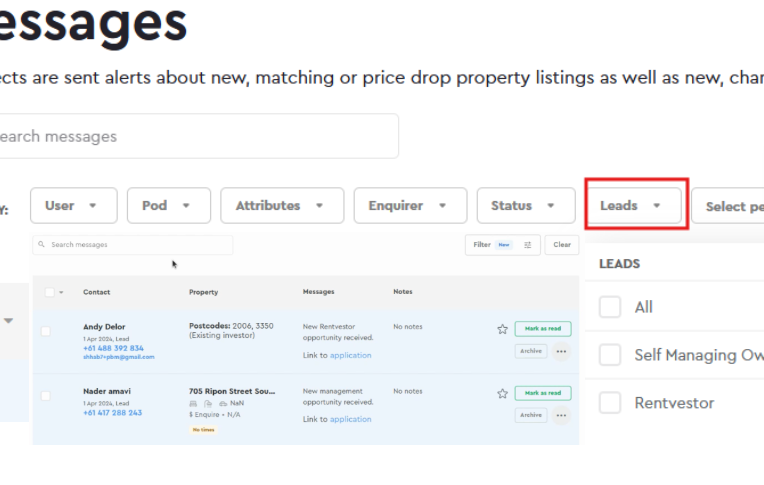Mark the Andy Delor message as read

click(x=543, y=329)
